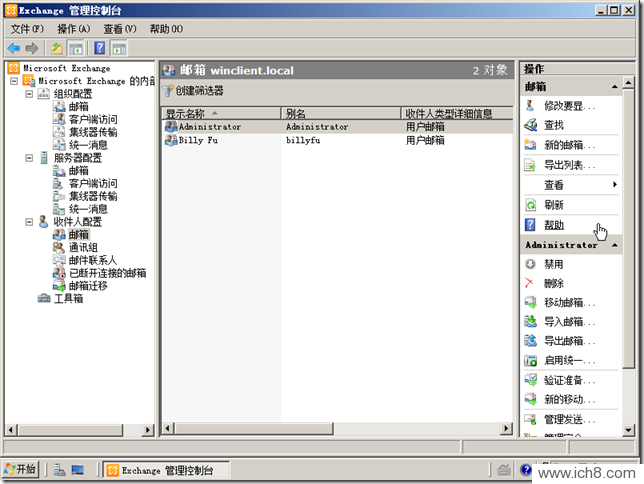
Task: Sort by the 收件人类型详细信息 column header
Action: 457,113
